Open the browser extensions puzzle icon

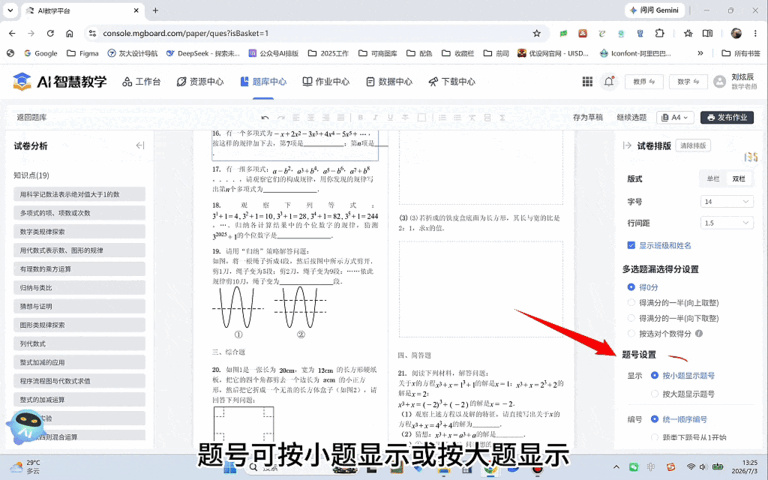[659, 33]
